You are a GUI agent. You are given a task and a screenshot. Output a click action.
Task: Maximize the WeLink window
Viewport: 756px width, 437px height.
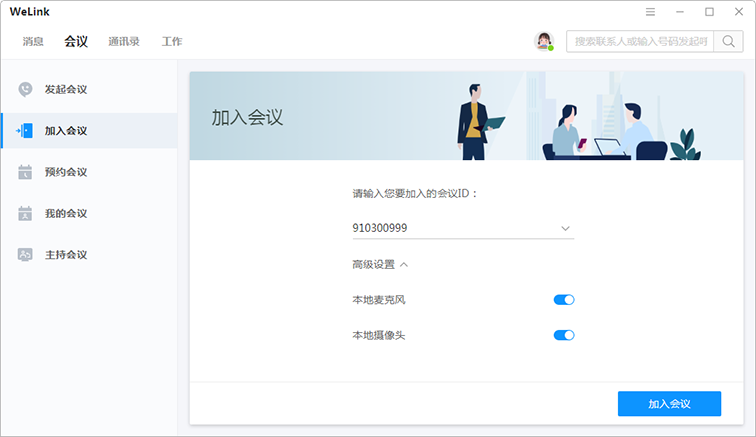(709, 12)
